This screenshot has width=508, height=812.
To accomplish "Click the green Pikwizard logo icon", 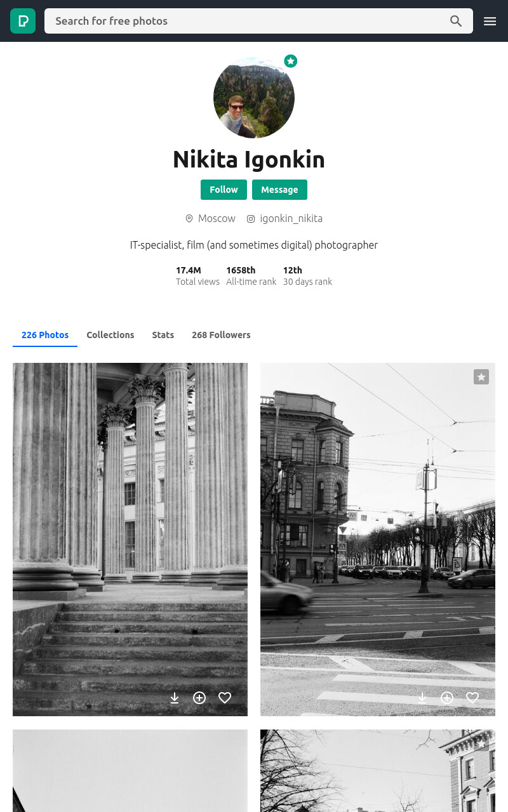I will 23,21.
